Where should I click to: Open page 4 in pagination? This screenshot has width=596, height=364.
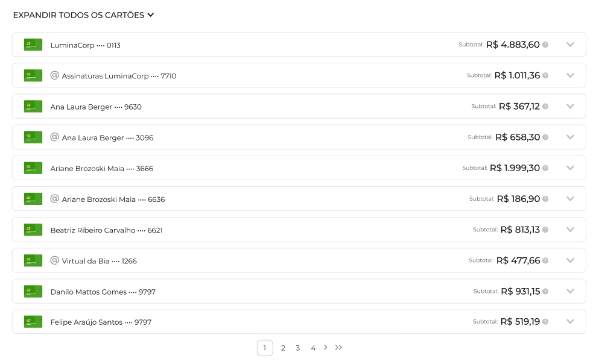pyautogui.click(x=313, y=348)
